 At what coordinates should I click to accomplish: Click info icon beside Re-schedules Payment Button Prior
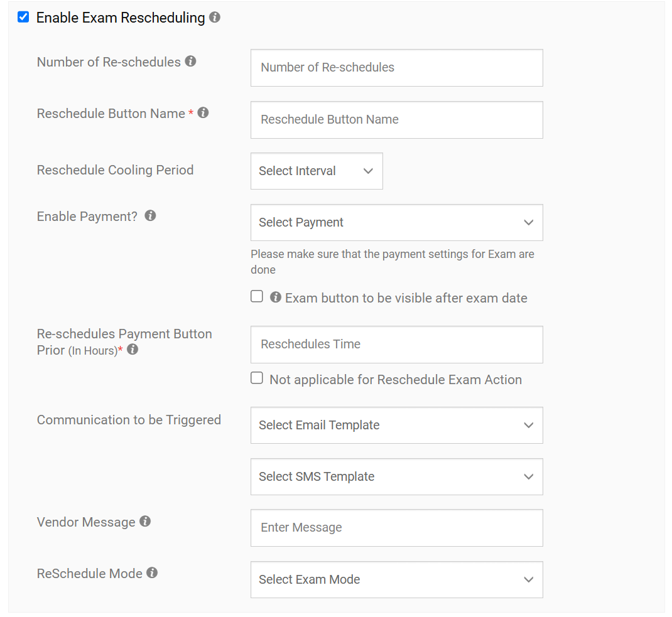click(133, 350)
